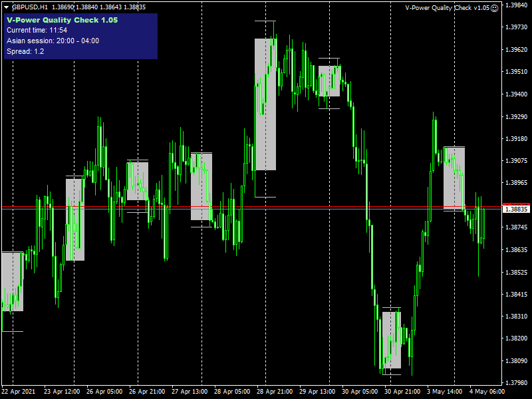Click the 1.39840 price scale label
Viewport: 532px width, 399px height.
pos(517,5)
